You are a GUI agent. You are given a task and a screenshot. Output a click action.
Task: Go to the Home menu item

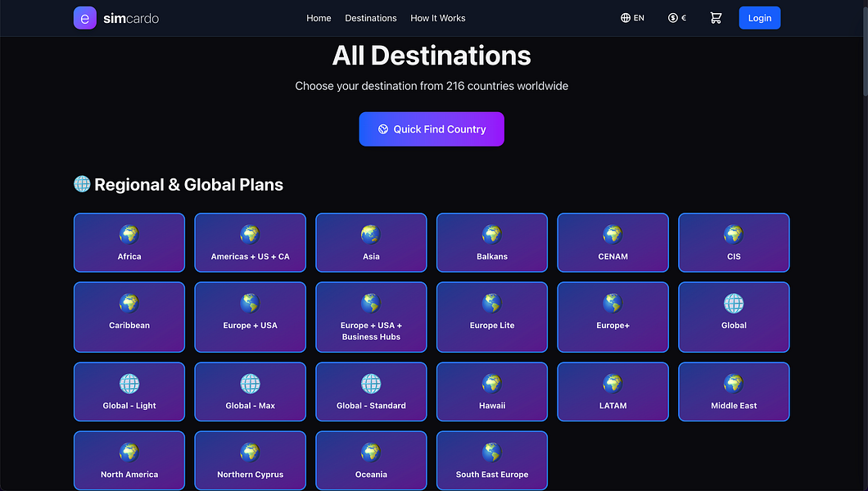(x=319, y=18)
